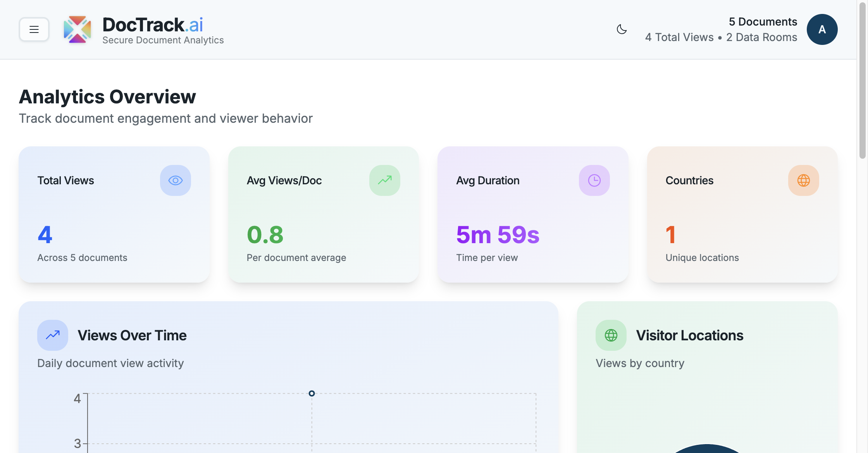868x453 pixels.
Task: Click the DocTrack.ai title text
Action: coord(153,25)
